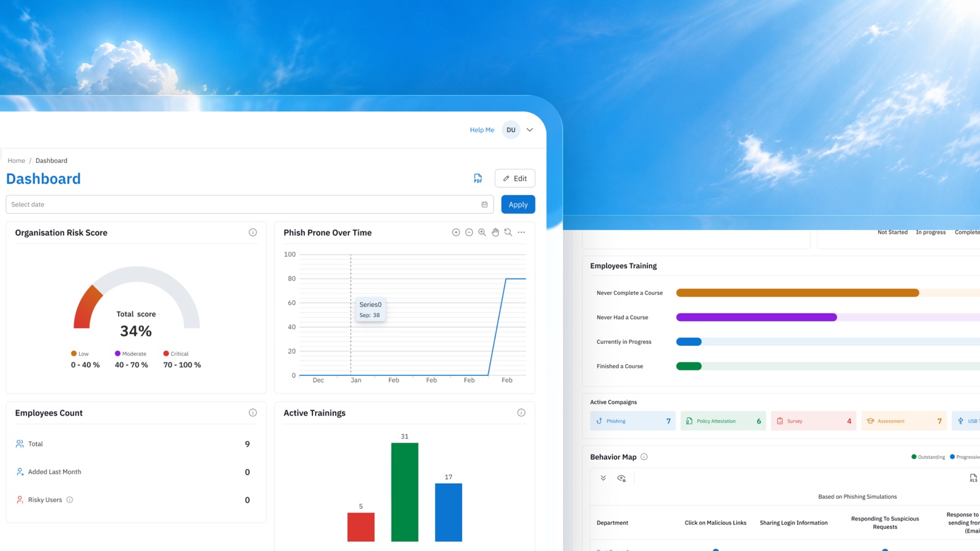Viewport: 980px width, 551px height.
Task: Click the USB campaign icon
Action: coord(960,421)
